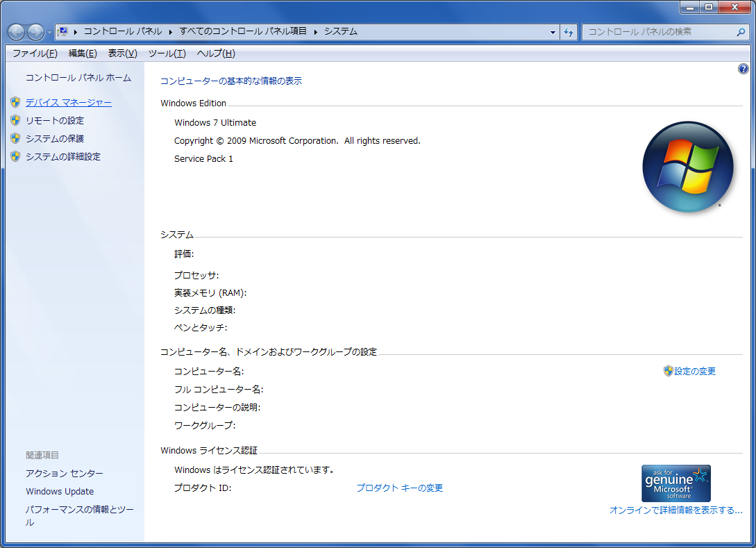
Task: Open the 編集(E) menu
Action: tap(83, 53)
